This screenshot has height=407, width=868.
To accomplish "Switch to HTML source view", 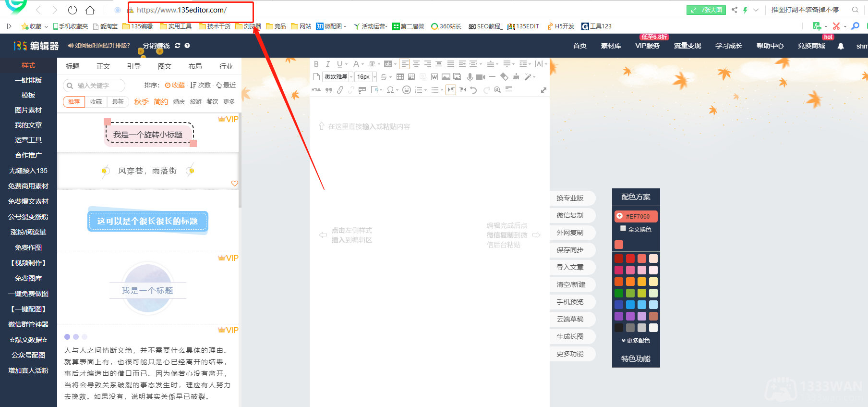I will pyautogui.click(x=316, y=90).
